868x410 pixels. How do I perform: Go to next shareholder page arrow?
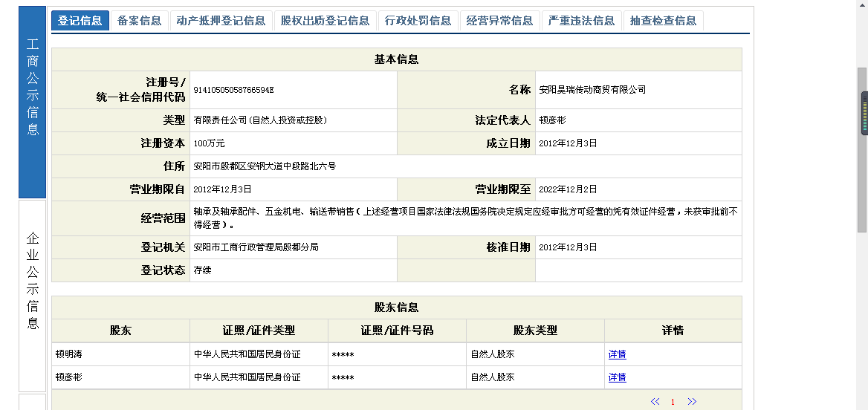coord(692,402)
